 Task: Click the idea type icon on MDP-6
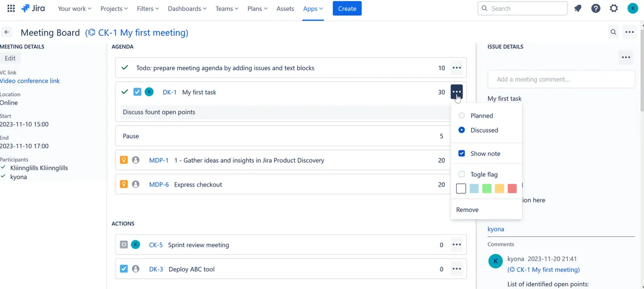pos(124,184)
